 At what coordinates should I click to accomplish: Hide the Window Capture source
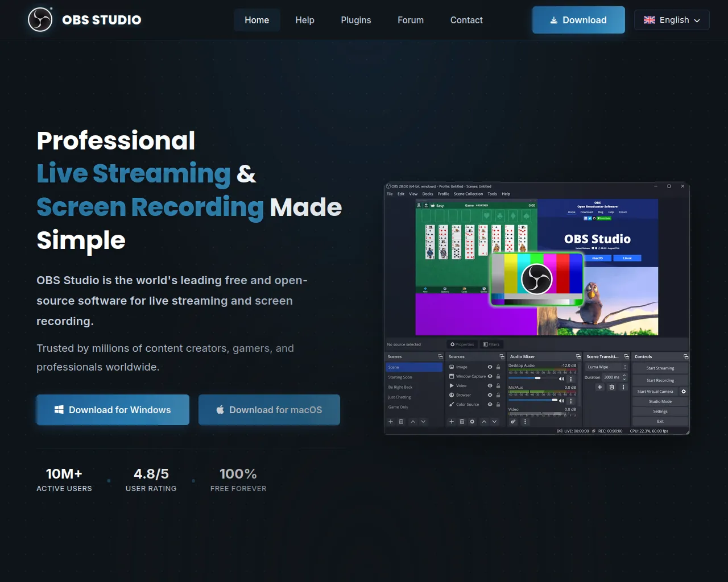point(490,376)
